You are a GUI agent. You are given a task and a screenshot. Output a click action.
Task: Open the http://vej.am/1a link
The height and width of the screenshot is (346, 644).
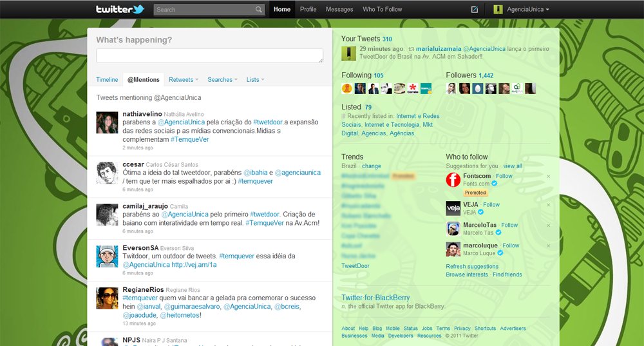pyautogui.click(x=194, y=265)
